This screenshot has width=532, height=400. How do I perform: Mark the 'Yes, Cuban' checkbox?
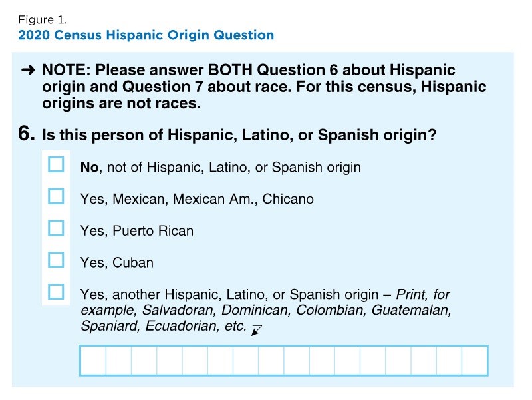coord(56,260)
